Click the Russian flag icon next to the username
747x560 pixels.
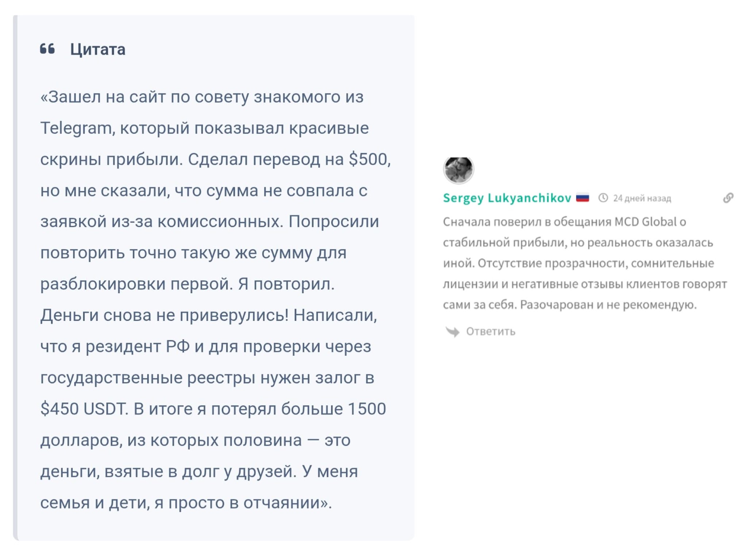(x=582, y=198)
